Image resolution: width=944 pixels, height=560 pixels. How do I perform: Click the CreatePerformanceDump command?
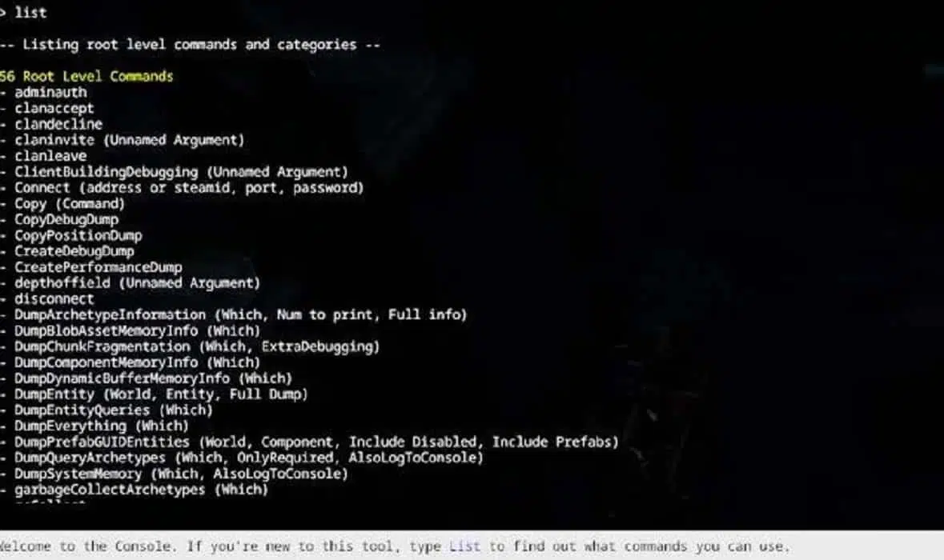coord(98,267)
